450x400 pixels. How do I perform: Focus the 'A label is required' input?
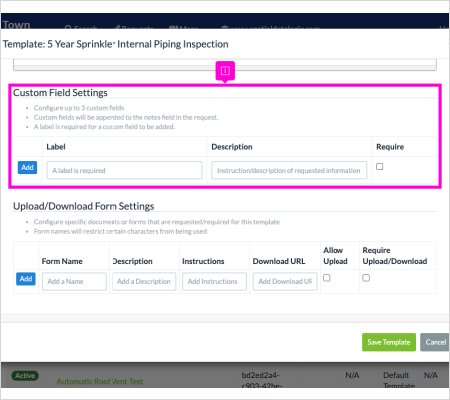pyautogui.click(x=124, y=170)
